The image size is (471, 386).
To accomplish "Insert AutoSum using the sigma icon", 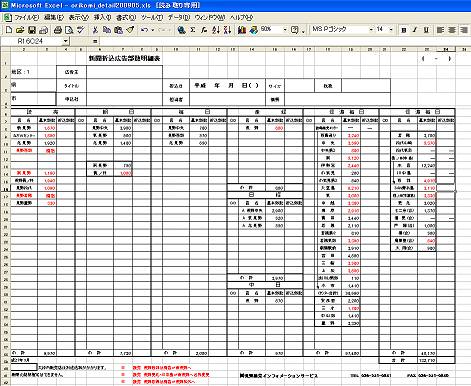I will [x=193, y=30].
